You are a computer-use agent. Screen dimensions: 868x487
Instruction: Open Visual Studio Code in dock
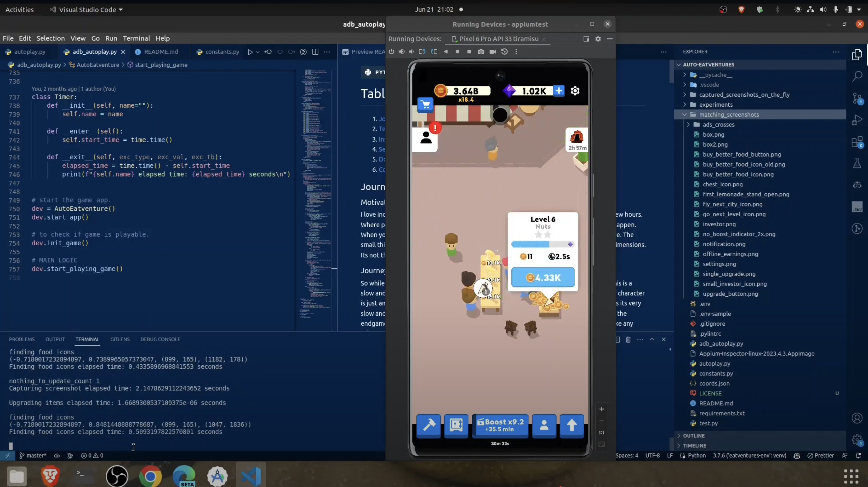[x=251, y=475]
